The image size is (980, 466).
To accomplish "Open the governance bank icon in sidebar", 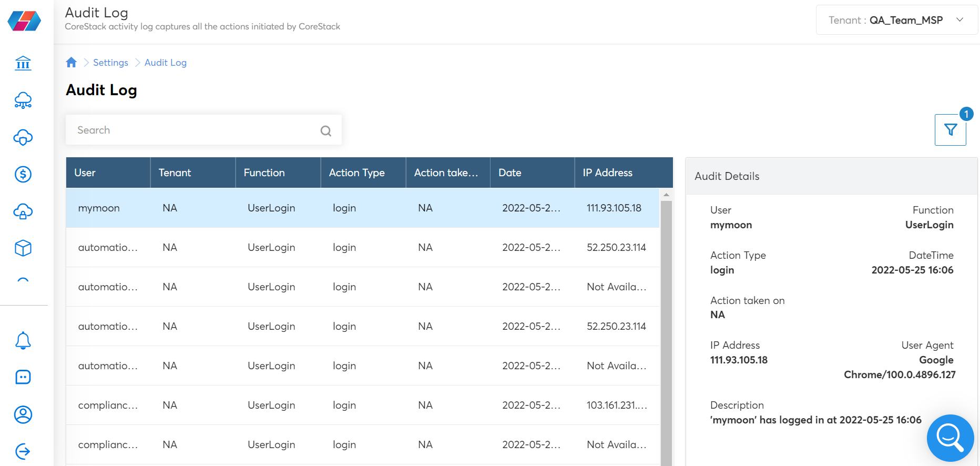I will (x=23, y=63).
